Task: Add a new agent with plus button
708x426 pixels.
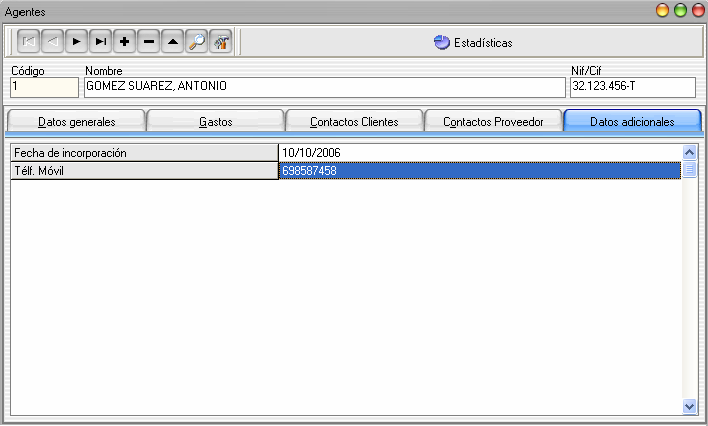Action: point(125,42)
